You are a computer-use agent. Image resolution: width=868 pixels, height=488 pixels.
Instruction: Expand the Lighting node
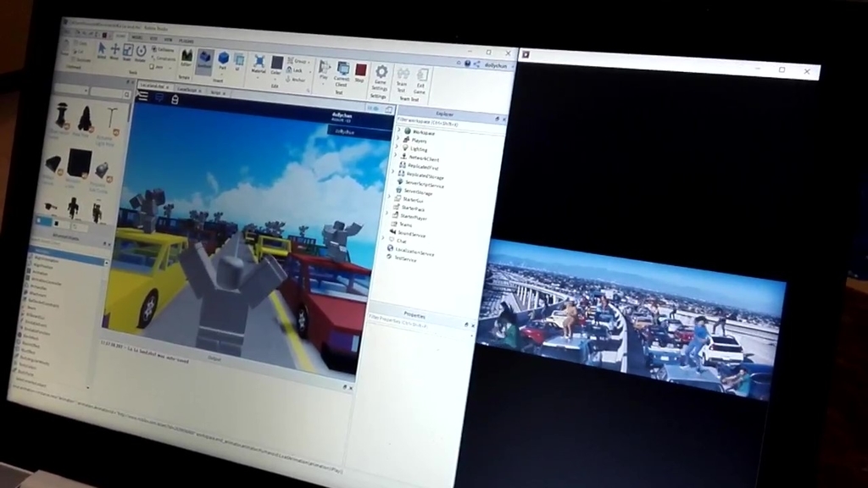pos(398,147)
